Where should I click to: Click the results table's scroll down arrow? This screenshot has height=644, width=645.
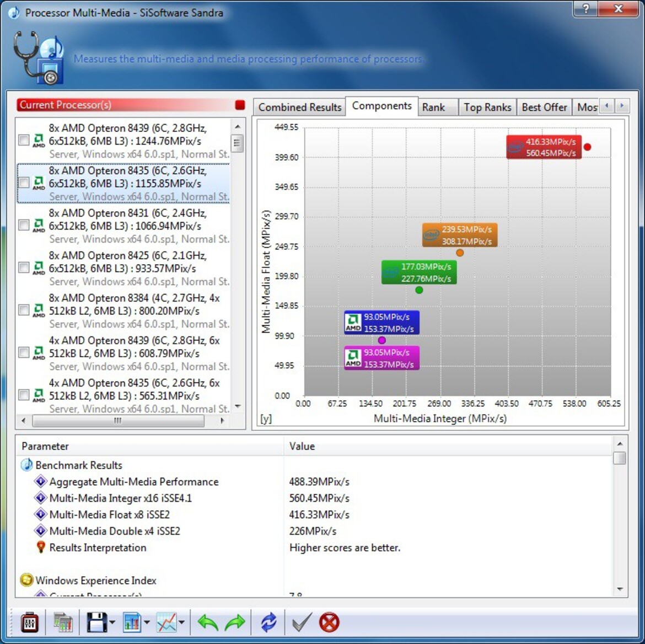[x=620, y=589]
